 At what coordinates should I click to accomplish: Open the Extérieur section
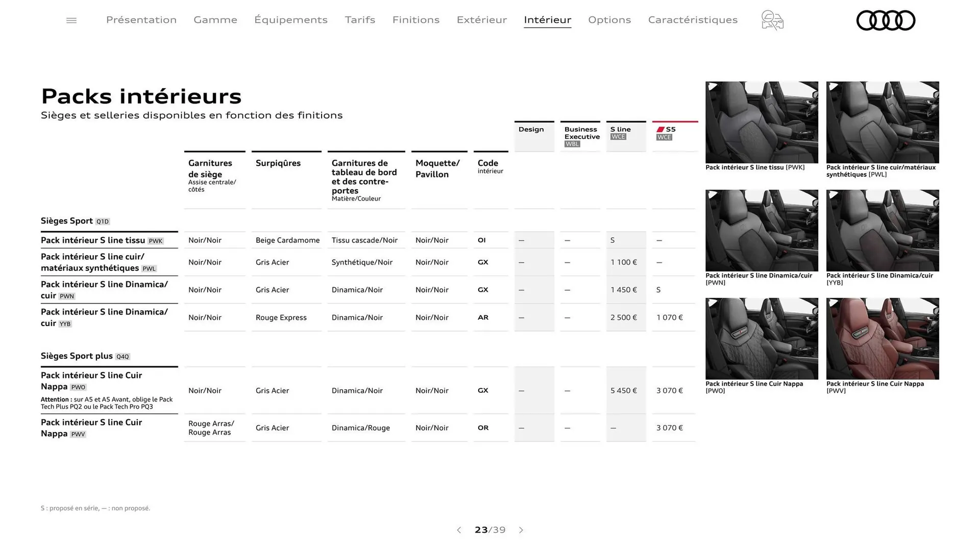tap(481, 20)
